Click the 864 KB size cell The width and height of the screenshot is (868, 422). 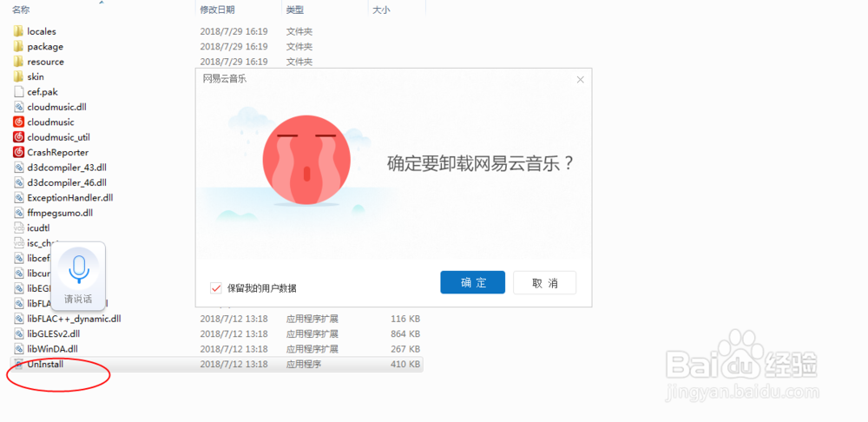405,334
